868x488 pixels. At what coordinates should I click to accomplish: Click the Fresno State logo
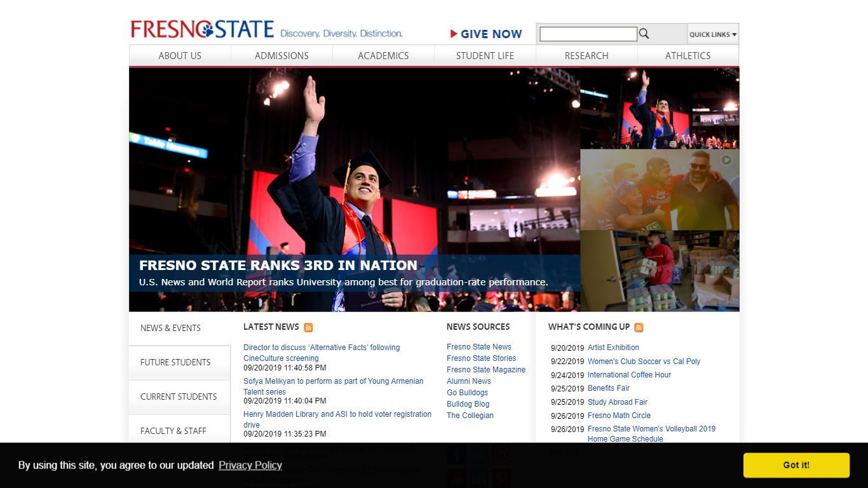202,30
